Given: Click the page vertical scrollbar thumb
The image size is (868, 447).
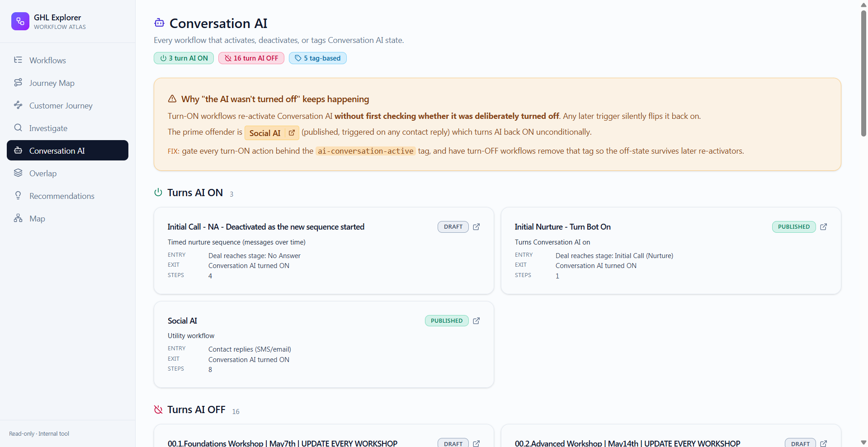Looking at the screenshot, I should [x=863, y=72].
